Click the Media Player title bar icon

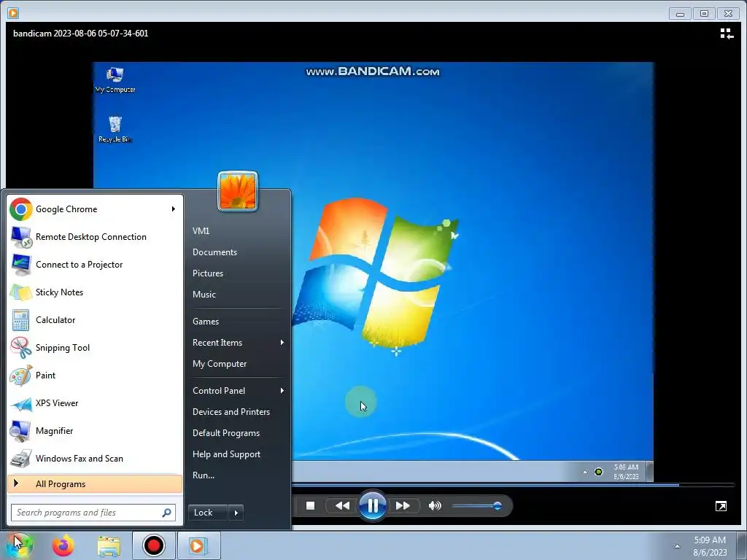click(x=13, y=13)
